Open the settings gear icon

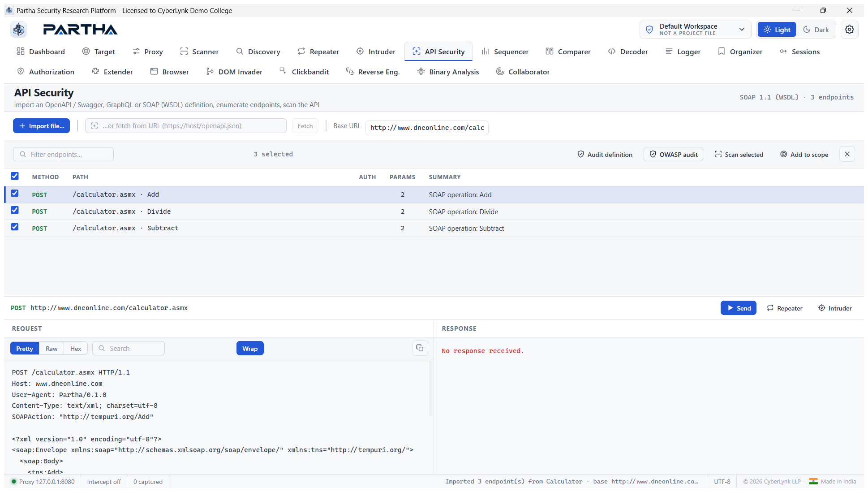point(849,30)
